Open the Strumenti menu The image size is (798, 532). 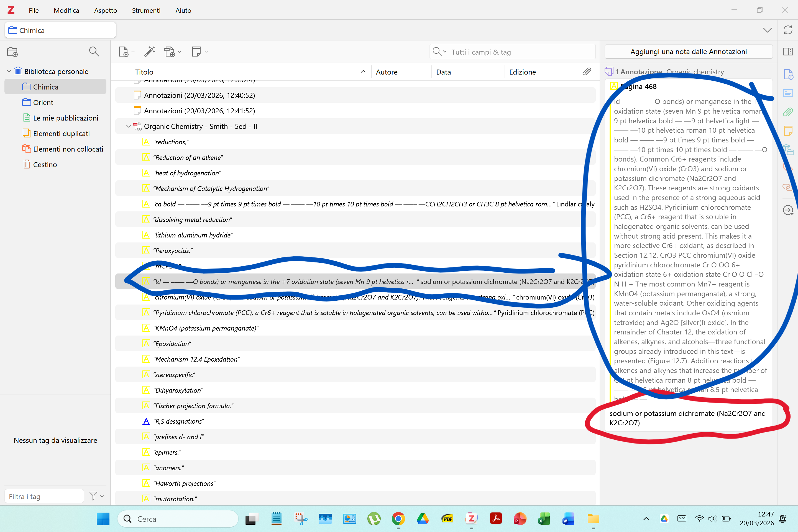coord(146,11)
